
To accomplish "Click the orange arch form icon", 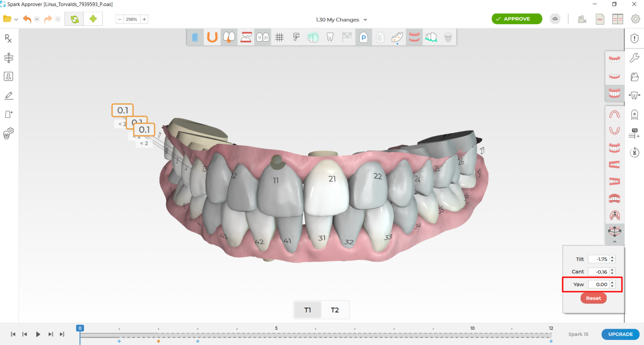I will [212, 38].
